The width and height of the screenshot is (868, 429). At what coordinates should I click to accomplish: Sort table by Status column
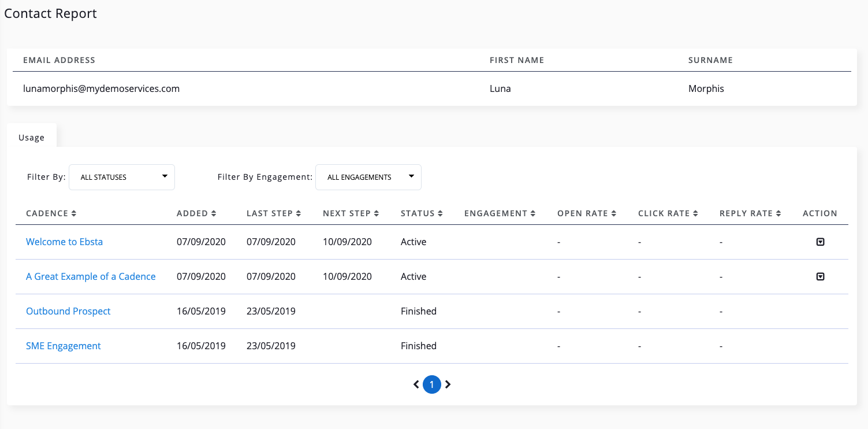pyautogui.click(x=422, y=213)
